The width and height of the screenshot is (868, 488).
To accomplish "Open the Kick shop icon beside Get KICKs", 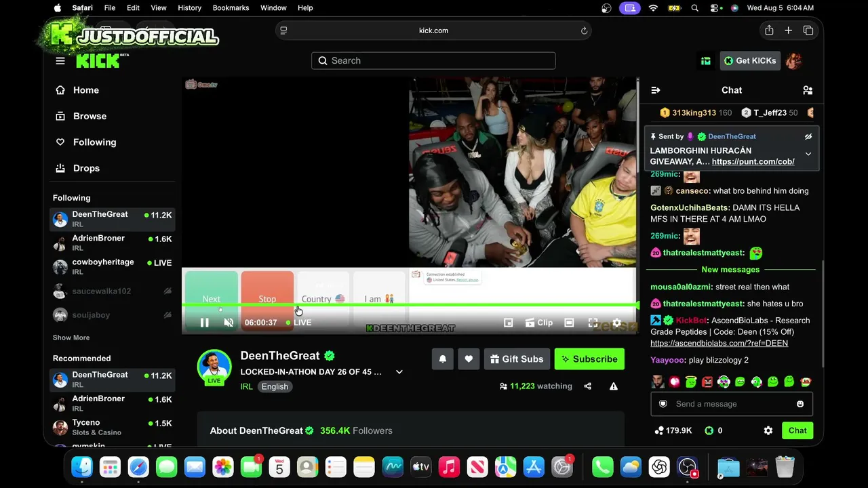I will click(x=706, y=61).
